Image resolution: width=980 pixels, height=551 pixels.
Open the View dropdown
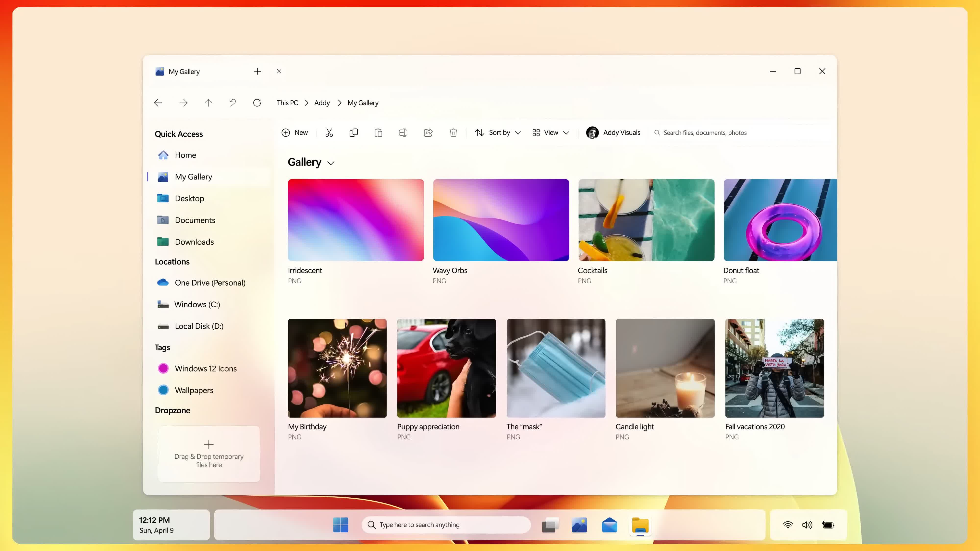click(551, 133)
